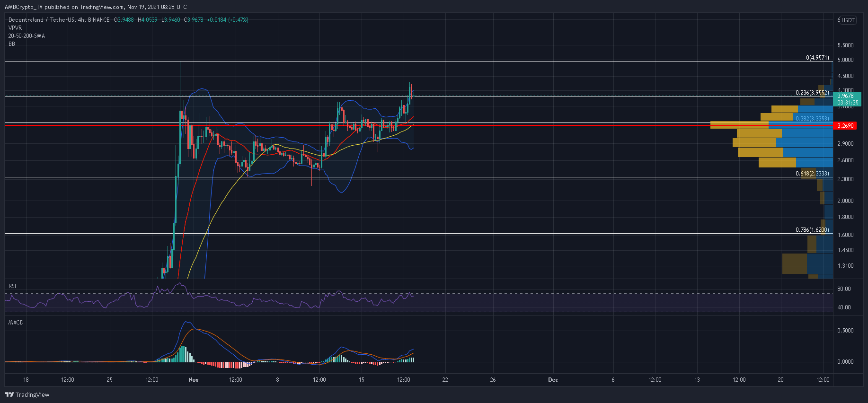Click the 0.382(3.3353) Fibonacci level label

[x=812, y=119]
